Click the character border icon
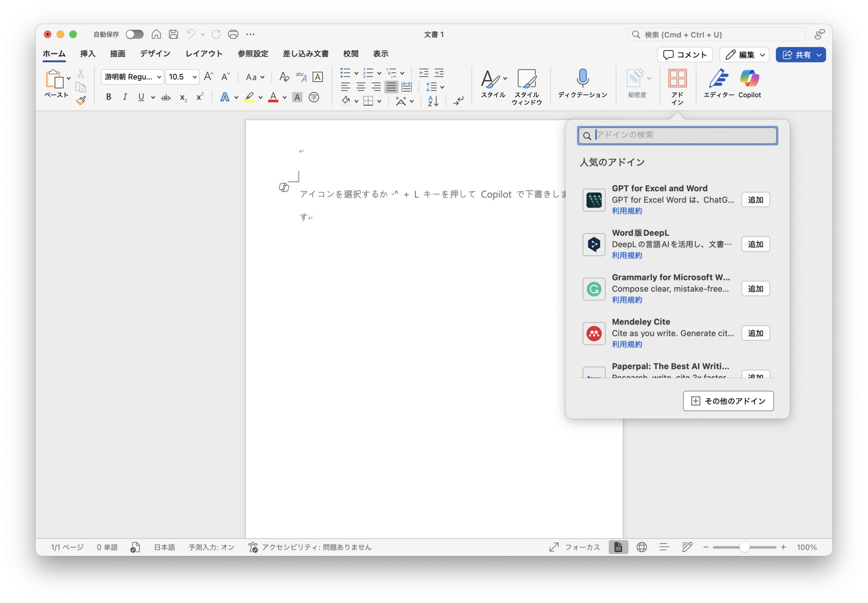Image resolution: width=868 pixels, height=603 pixels. pyautogui.click(x=318, y=77)
